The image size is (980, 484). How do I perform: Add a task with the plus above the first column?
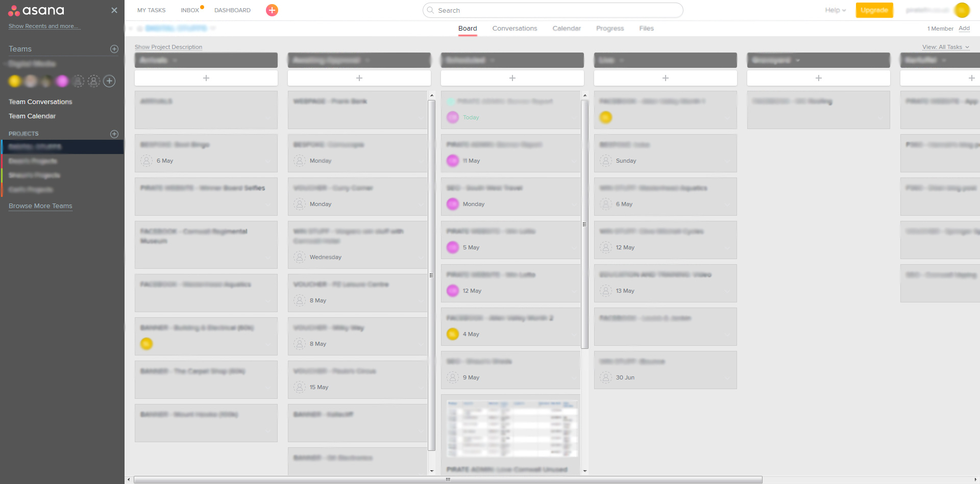click(x=206, y=78)
